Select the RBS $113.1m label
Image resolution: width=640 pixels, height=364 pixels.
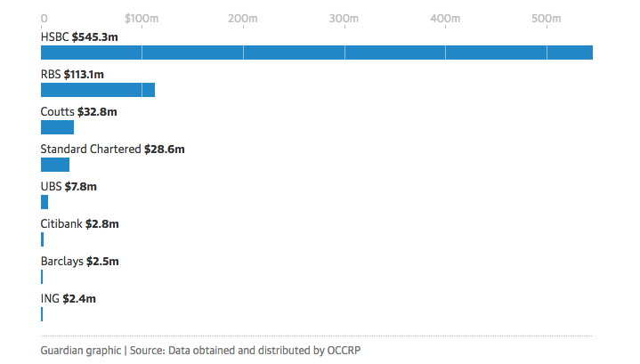click(72, 75)
